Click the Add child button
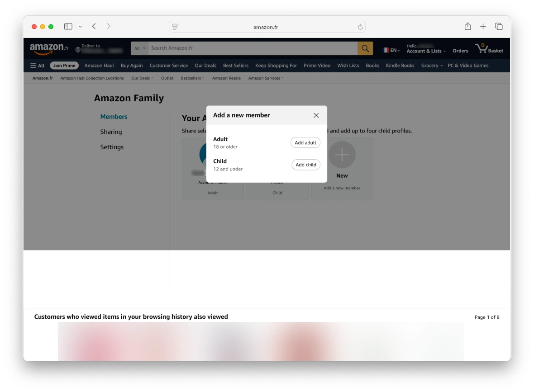534x392 pixels. pos(306,165)
